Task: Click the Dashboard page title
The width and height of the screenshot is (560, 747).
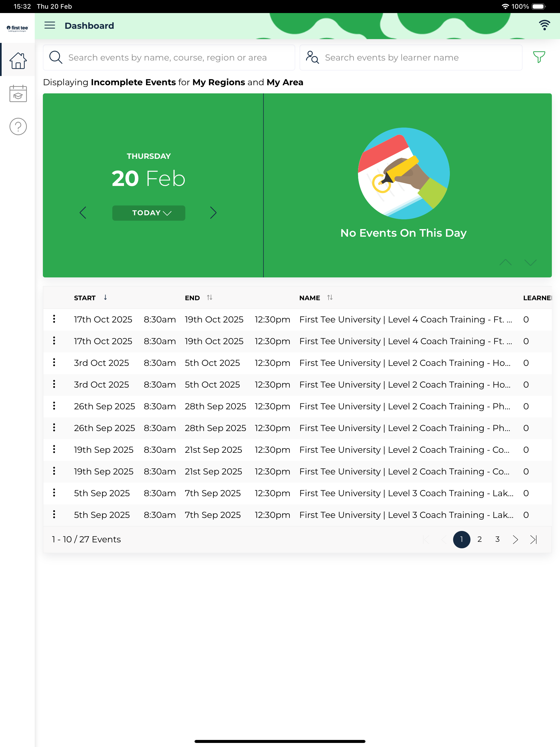Action: 89,26
